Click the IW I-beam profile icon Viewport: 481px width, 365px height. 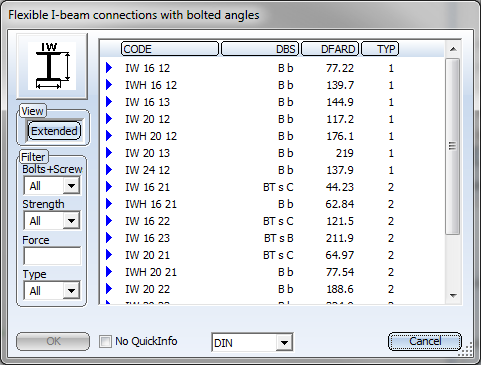pos(52,66)
